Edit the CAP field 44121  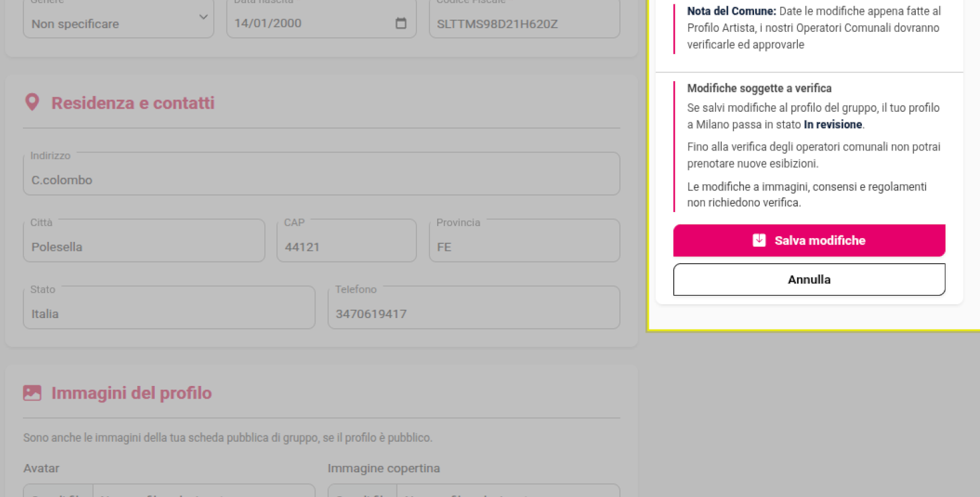[x=347, y=241]
